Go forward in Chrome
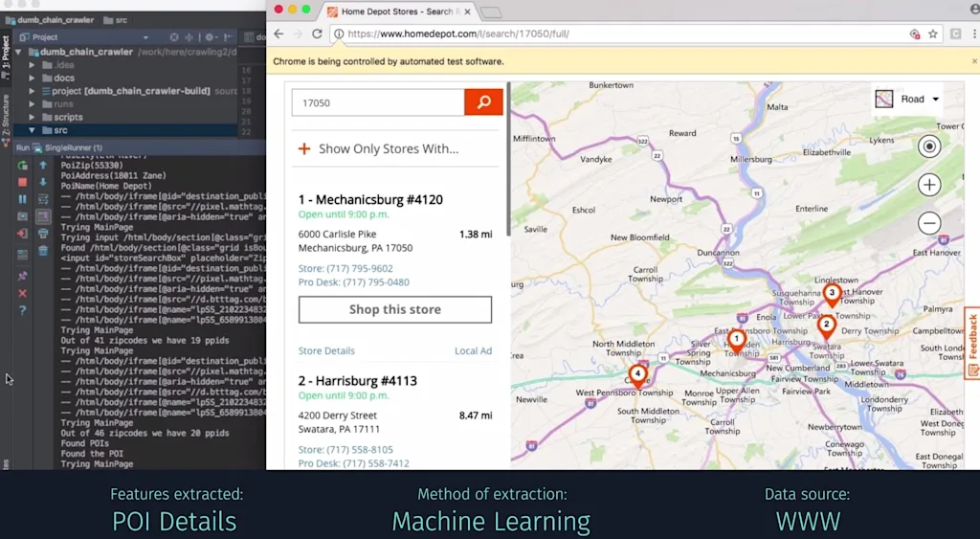Image resolution: width=980 pixels, height=539 pixels. click(x=299, y=34)
